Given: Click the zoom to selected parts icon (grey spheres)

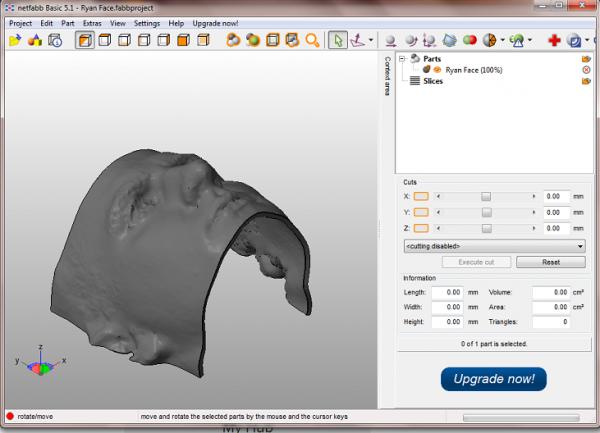Looking at the screenshot, I should pyautogui.click(x=233, y=40).
